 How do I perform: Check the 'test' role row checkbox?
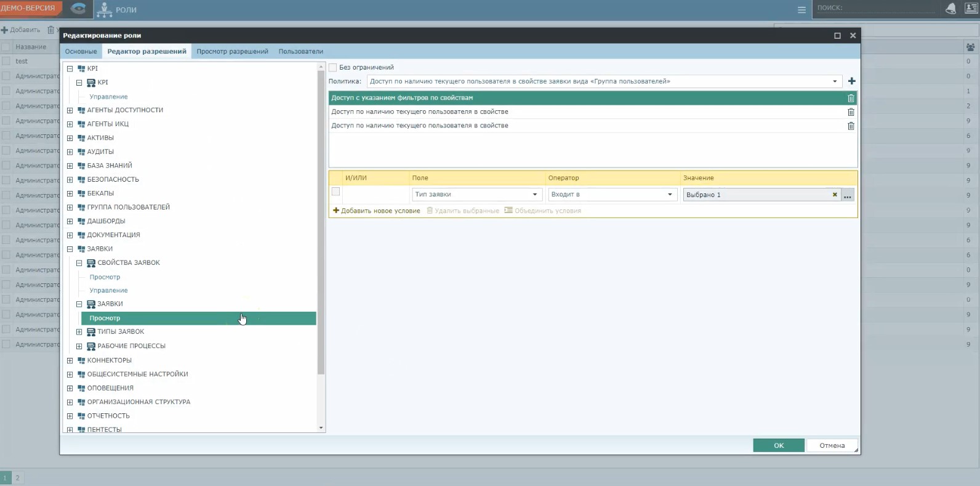pyautogui.click(x=6, y=61)
